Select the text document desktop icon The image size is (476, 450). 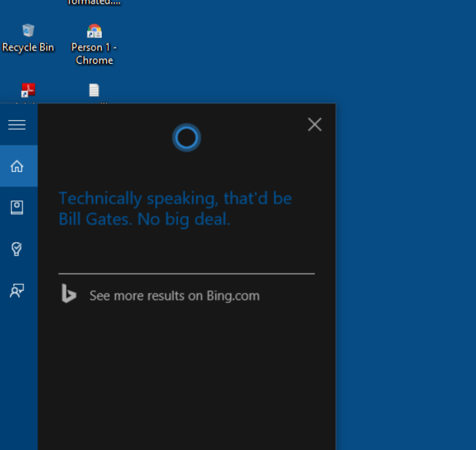tap(94, 90)
